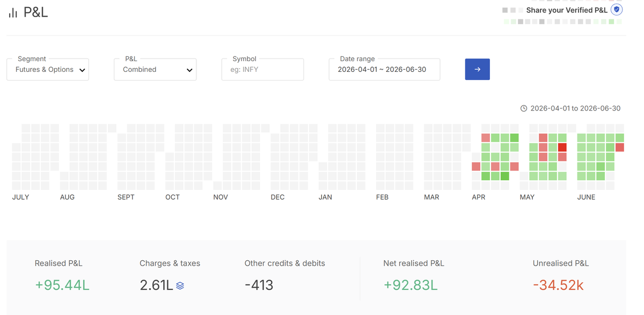Click the Charges & taxes label
Image resolution: width=644 pixels, height=315 pixels.
point(170,263)
